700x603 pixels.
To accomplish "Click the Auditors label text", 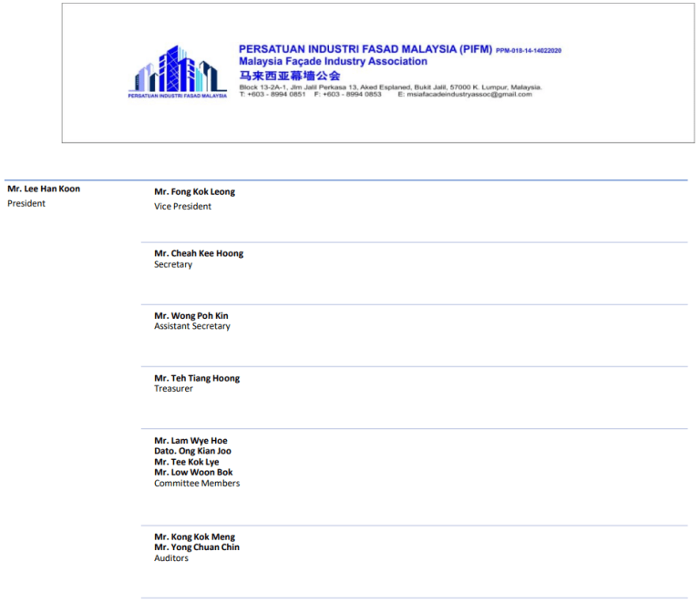I will coord(171,558).
